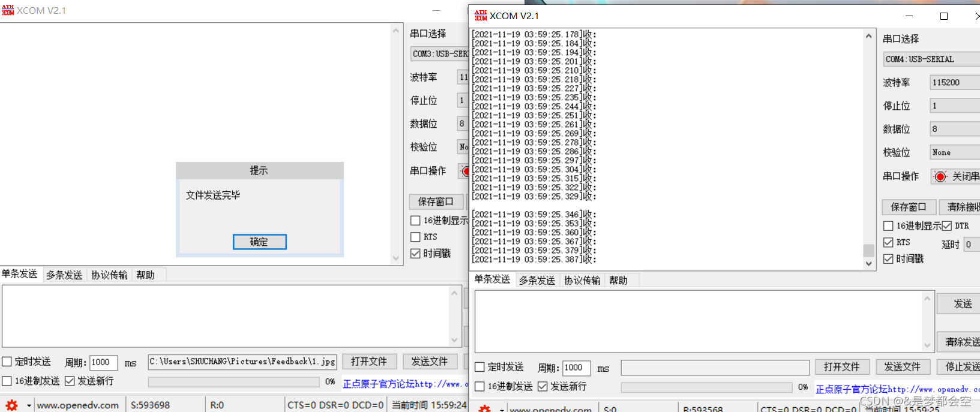Toggle 发送新行 checkbox in right window
This screenshot has width=980, height=412.
point(543,387)
